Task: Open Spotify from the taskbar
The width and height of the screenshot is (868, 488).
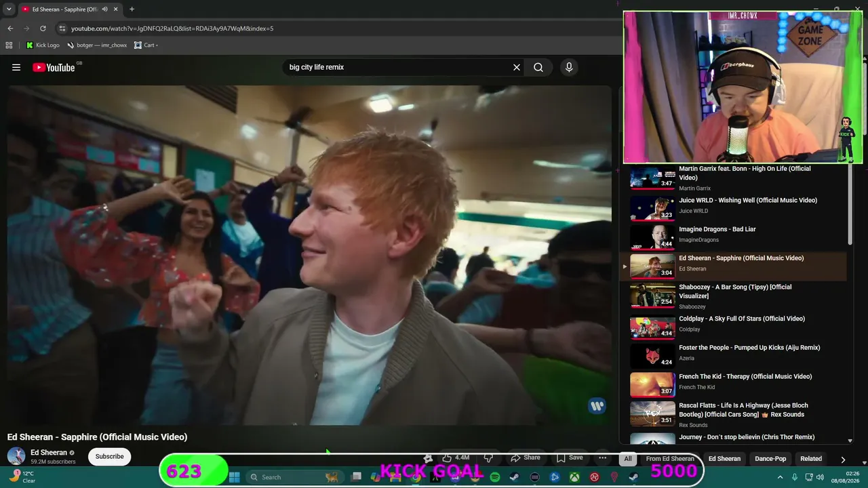Action: pyautogui.click(x=495, y=477)
